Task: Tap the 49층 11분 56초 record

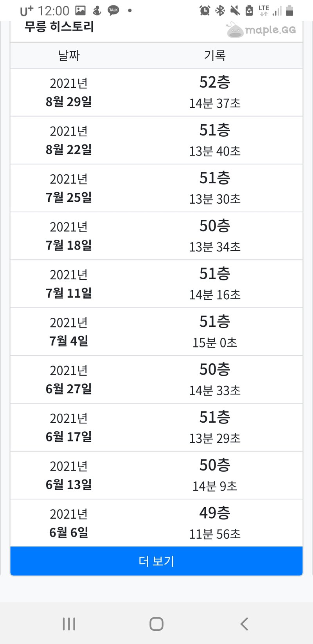Action: (215, 523)
